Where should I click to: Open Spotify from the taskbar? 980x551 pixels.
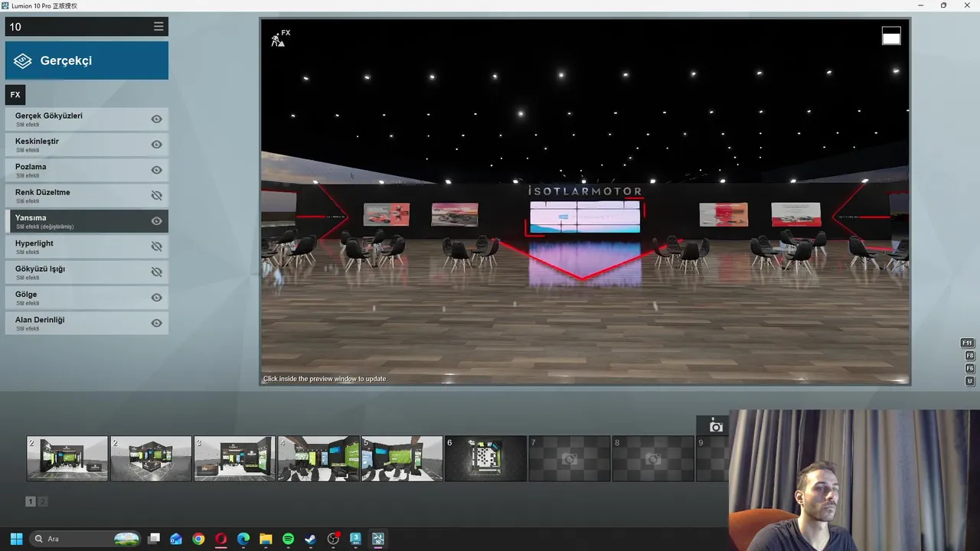click(x=288, y=539)
